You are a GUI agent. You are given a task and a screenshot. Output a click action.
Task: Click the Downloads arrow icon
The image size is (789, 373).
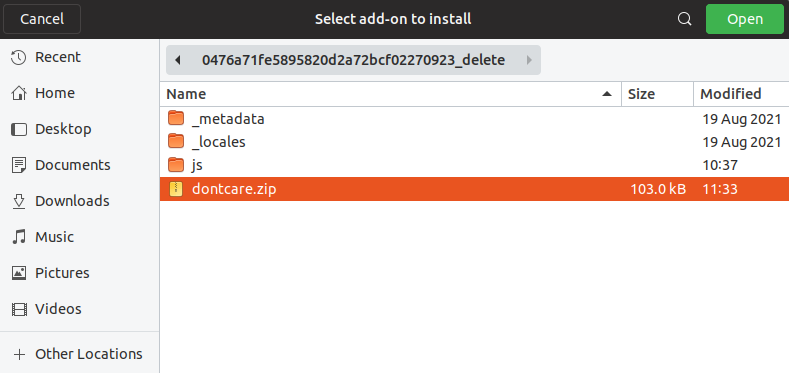19,201
